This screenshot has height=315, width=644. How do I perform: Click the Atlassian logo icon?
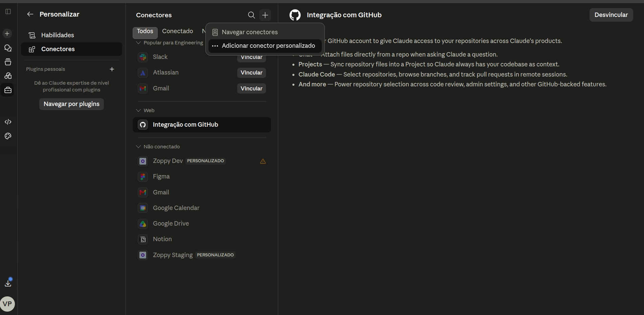click(143, 72)
